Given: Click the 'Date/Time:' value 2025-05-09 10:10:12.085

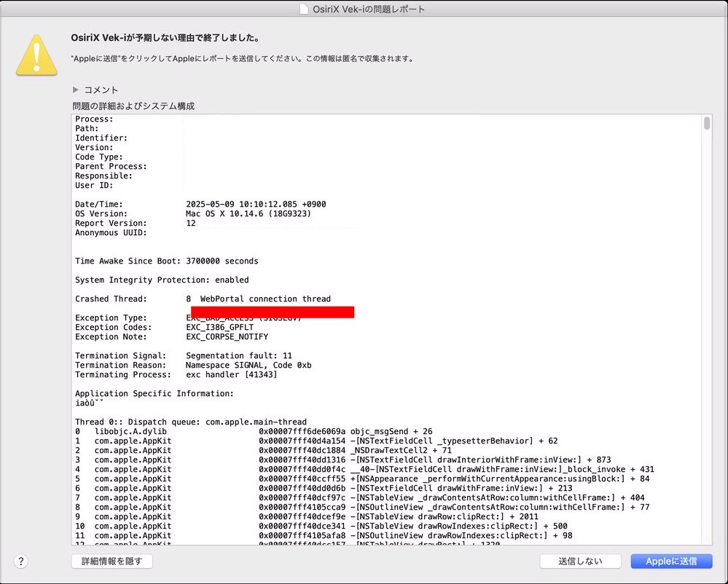Looking at the screenshot, I should tap(256, 204).
